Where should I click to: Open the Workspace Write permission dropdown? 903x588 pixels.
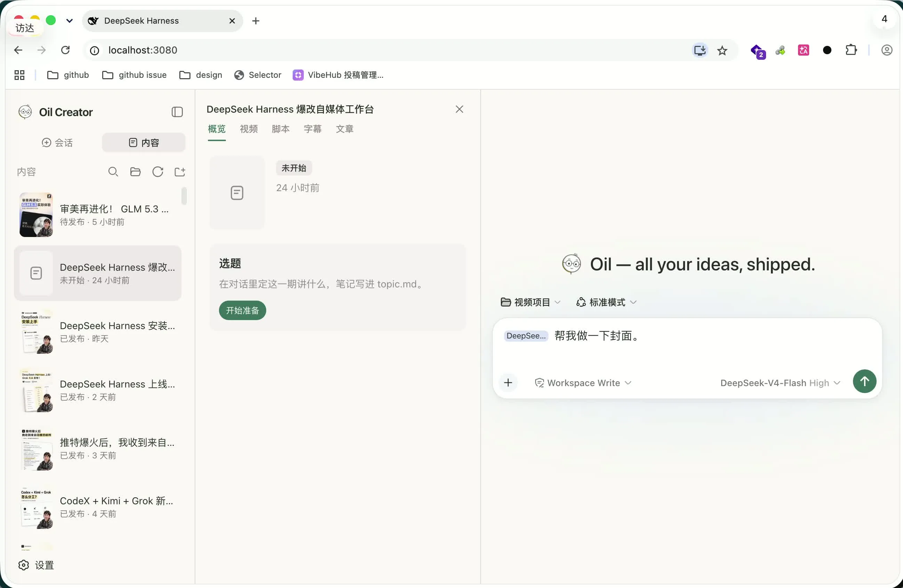coord(583,383)
